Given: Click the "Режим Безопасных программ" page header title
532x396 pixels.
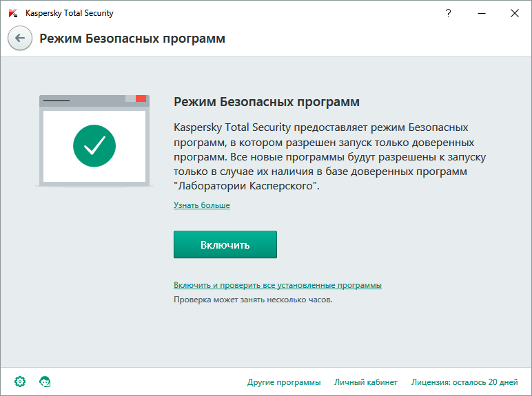Looking at the screenshot, I should [x=132, y=39].
